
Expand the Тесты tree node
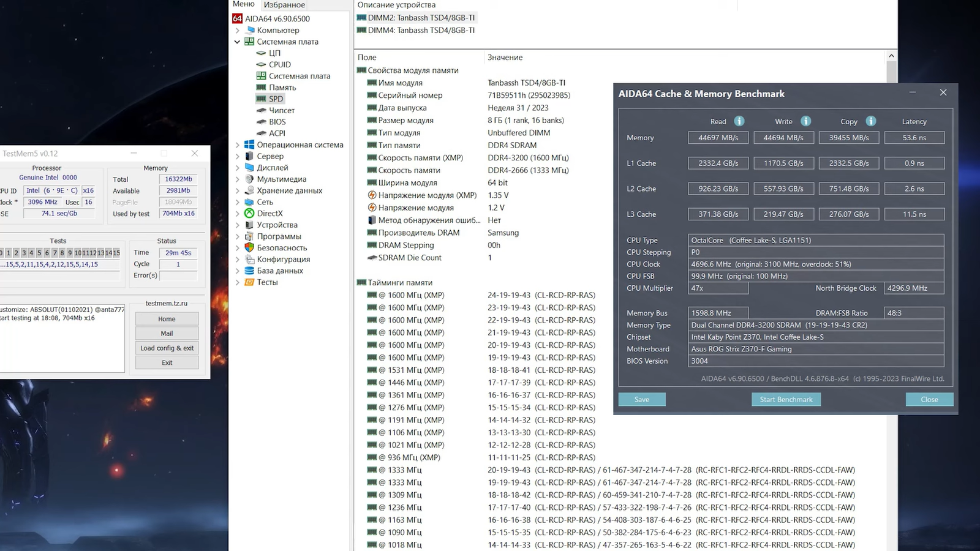point(237,282)
